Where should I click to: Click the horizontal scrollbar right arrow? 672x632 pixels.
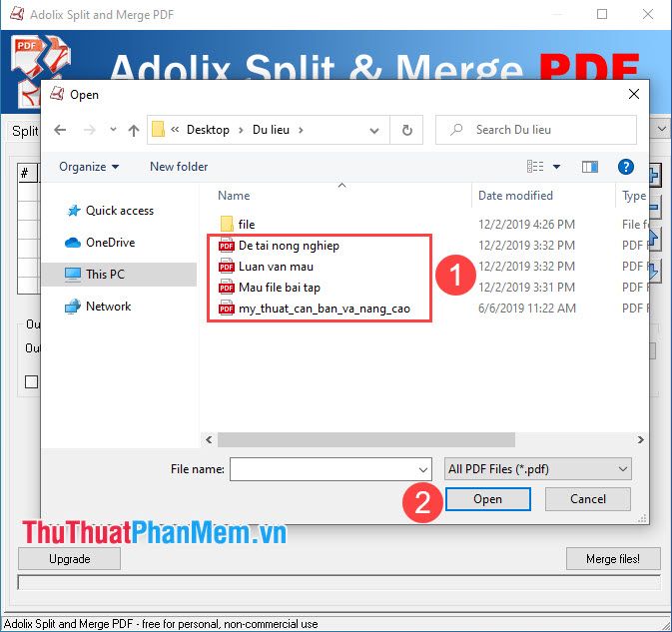[x=640, y=439]
